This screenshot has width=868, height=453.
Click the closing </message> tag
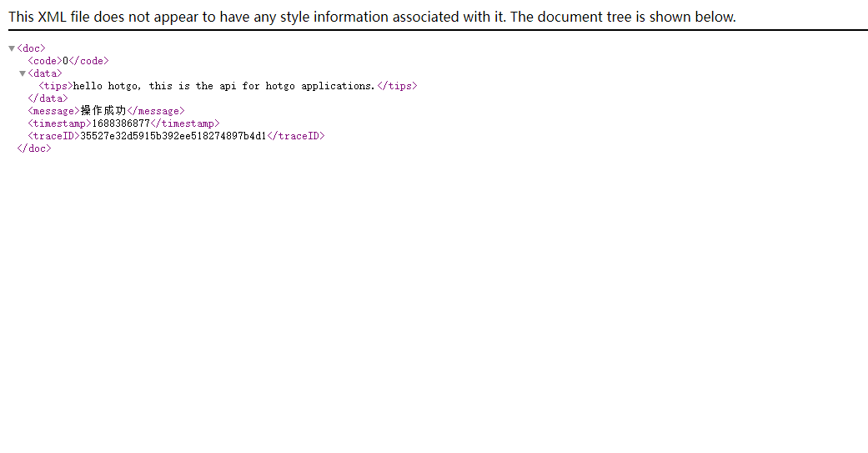155,111
